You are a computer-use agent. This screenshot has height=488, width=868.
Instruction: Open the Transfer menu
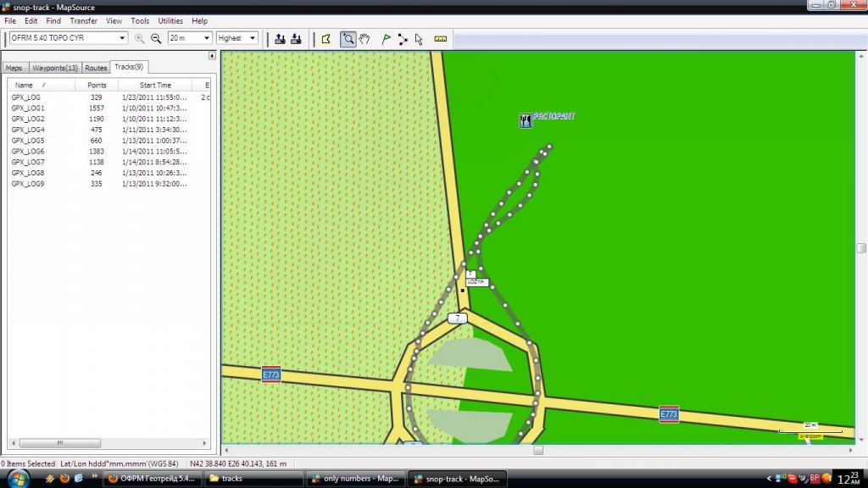83,20
